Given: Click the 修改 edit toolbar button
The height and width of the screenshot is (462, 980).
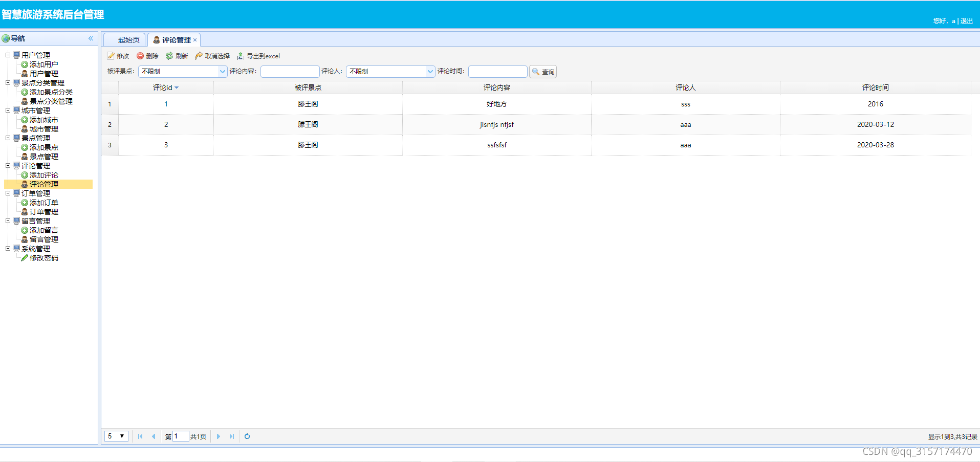Looking at the screenshot, I should pyautogui.click(x=118, y=56).
